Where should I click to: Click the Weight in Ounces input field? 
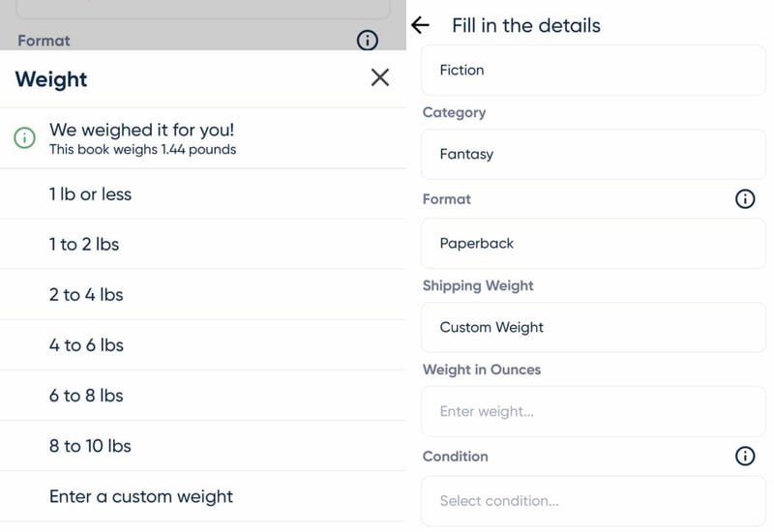coord(593,412)
